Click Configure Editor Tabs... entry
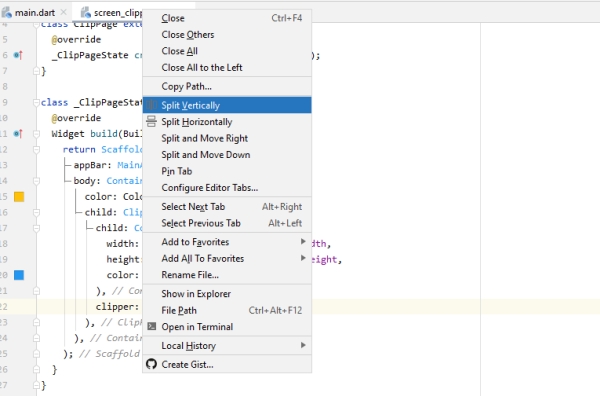The width and height of the screenshot is (600, 396). pyautogui.click(x=227, y=187)
